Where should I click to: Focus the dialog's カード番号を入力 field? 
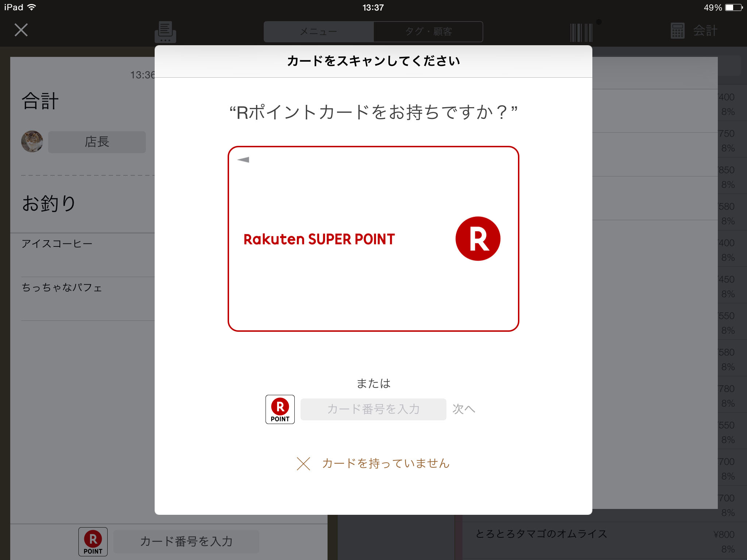(373, 409)
